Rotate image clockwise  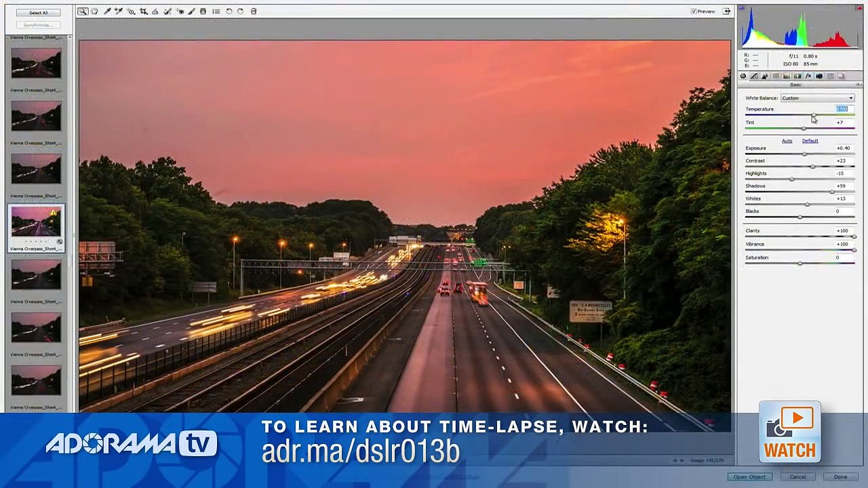(241, 12)
